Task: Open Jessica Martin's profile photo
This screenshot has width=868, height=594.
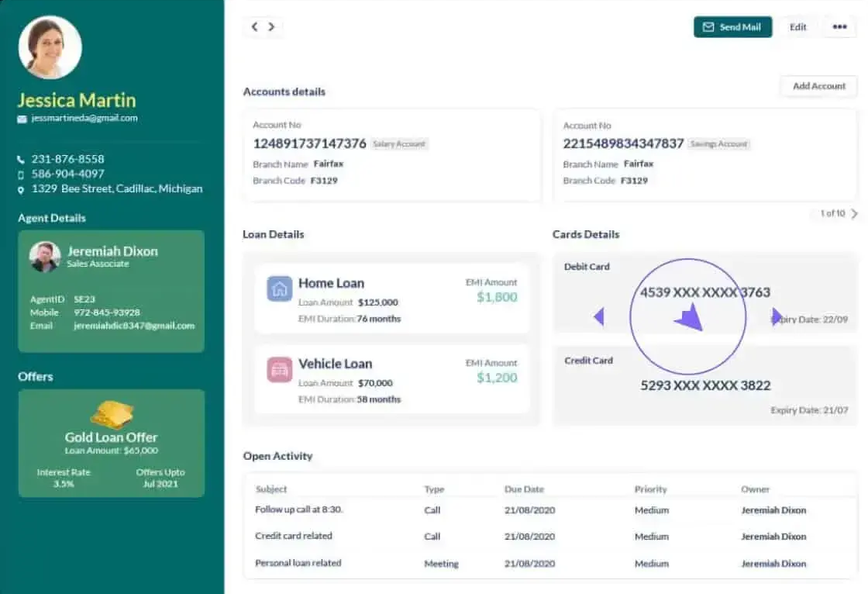Action: [50, 47]
